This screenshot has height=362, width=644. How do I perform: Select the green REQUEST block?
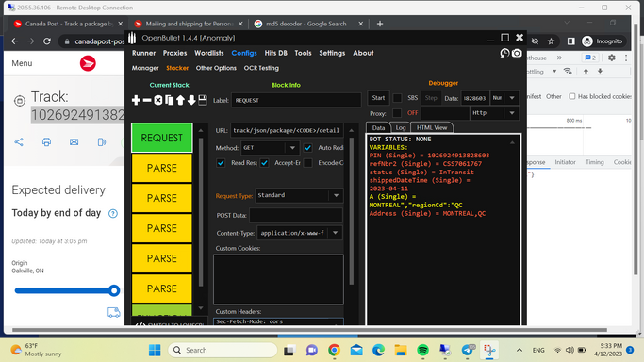click(162, 138)
